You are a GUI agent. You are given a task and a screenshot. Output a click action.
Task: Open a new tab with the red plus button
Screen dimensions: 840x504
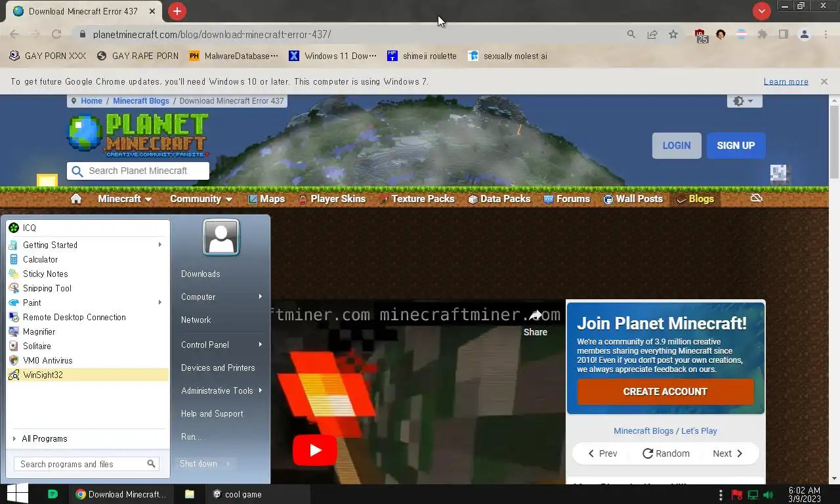tap(177, 11)
